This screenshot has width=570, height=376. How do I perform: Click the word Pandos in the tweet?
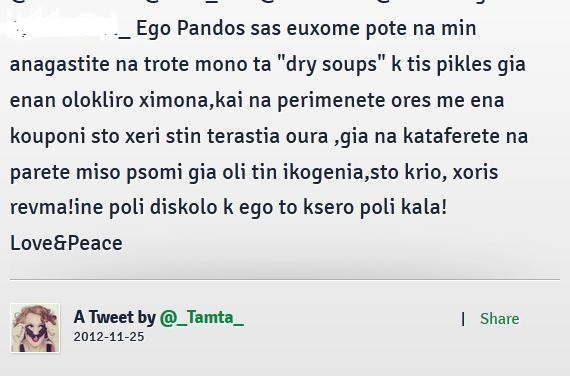tap(211, 28)
